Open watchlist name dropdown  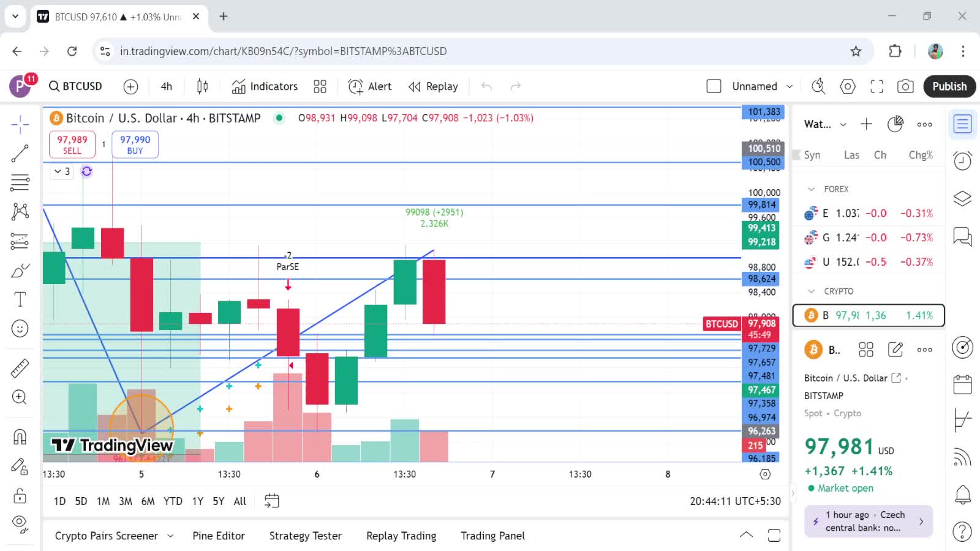coord(825,124)
